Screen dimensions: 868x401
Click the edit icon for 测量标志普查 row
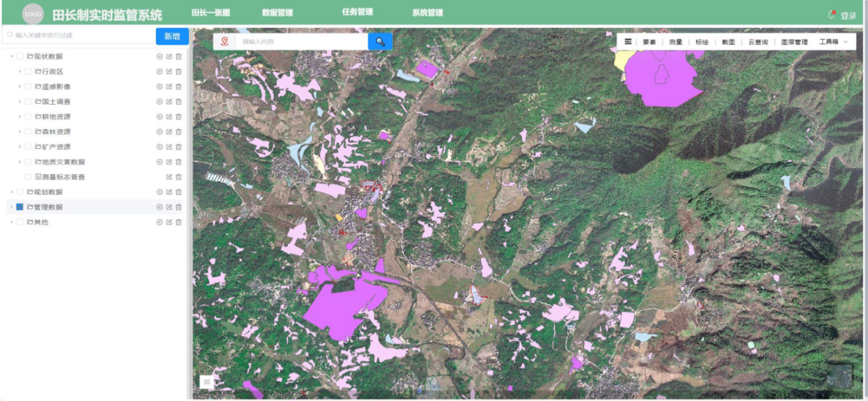(169, 177)
